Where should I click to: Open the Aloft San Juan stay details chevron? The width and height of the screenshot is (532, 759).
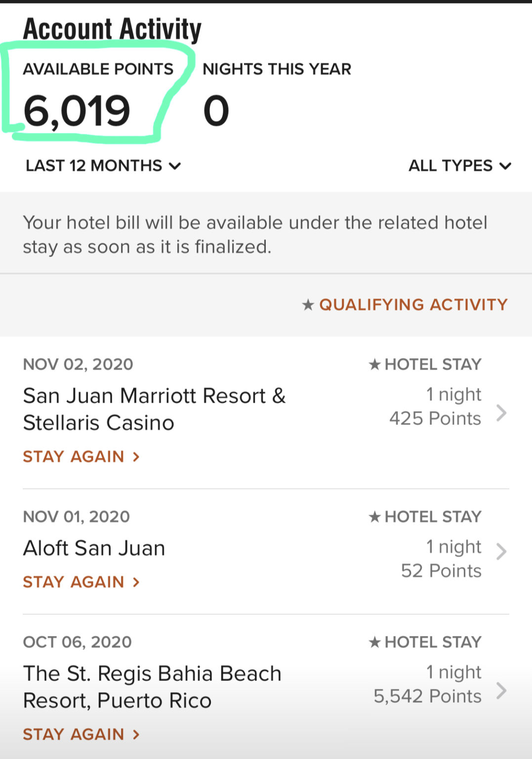click(x=501, y=551)
